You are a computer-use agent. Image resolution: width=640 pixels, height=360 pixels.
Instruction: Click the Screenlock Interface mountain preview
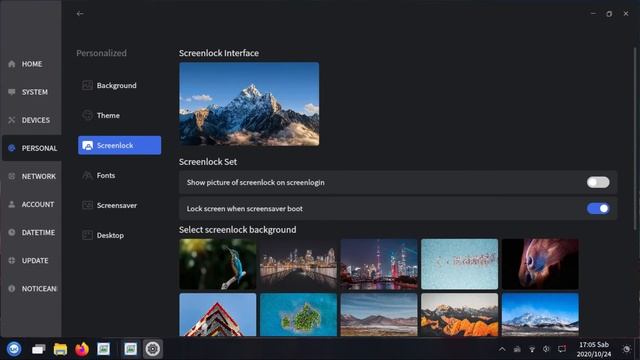[x=249, y=104]
